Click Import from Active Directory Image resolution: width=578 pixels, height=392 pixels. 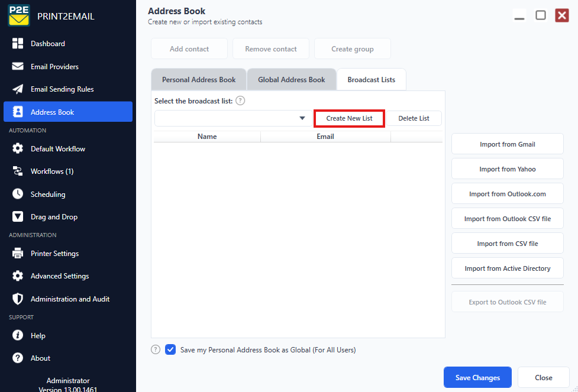tap(507, 268)
